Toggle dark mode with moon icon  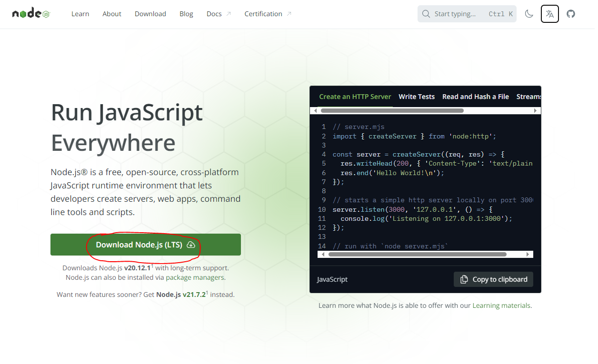tap(529, 14)
